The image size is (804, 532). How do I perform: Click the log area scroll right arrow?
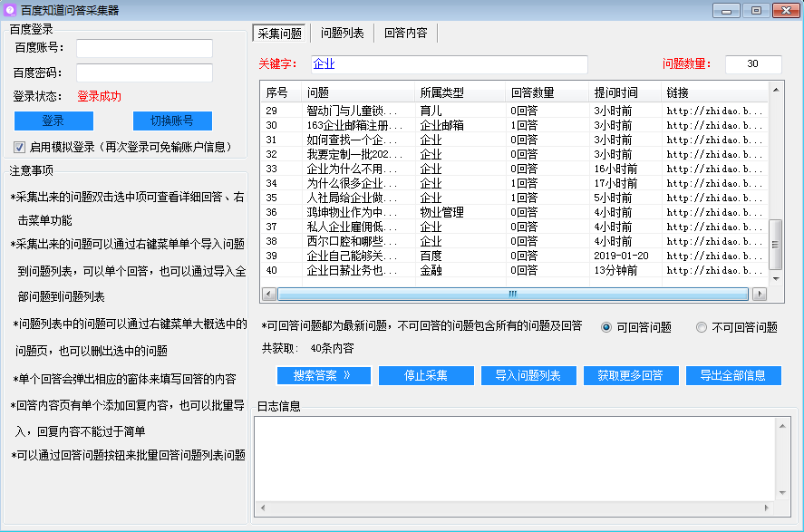click(767, 508)
